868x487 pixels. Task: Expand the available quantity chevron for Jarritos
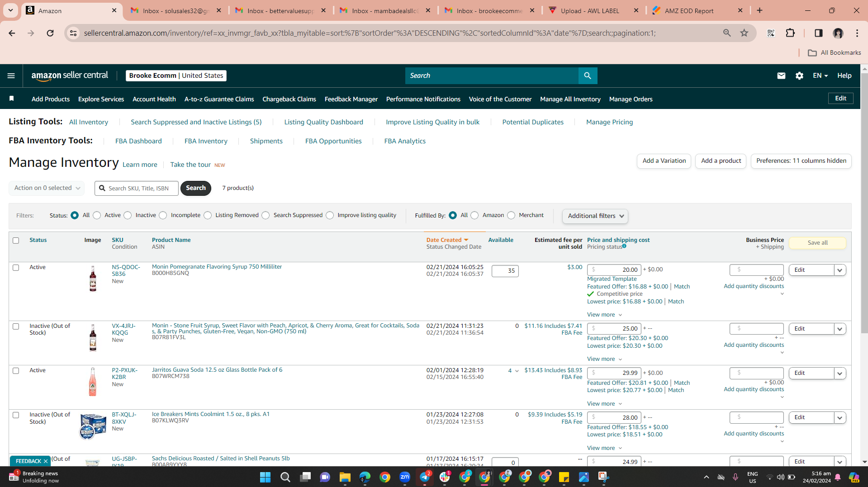[x=517, y=371]
